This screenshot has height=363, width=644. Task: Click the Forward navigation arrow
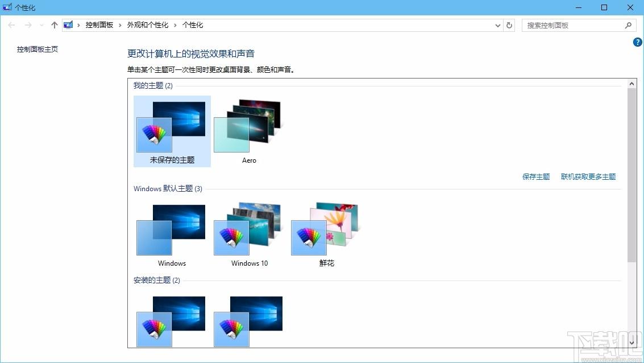click(x=28, y=25)
